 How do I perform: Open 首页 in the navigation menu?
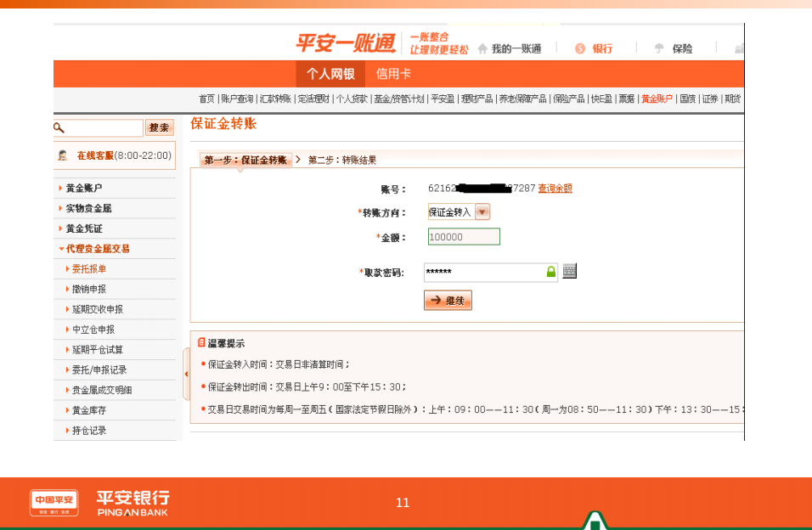[x=206, y=99]
